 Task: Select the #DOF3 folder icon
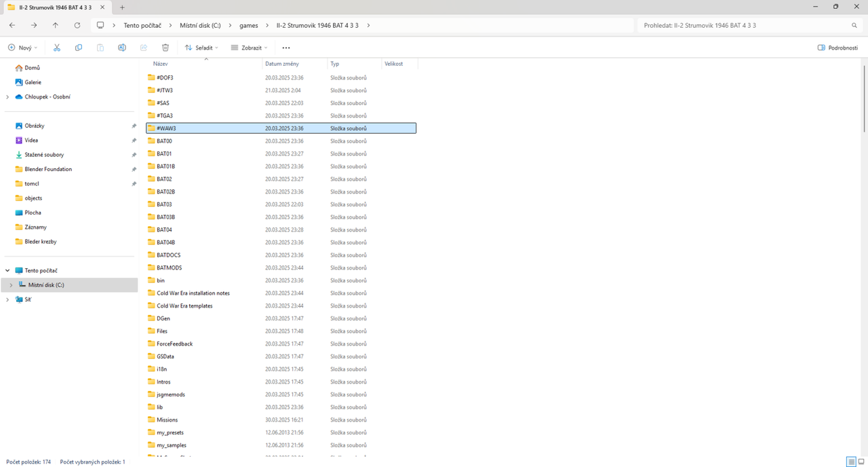pos(151,77)
